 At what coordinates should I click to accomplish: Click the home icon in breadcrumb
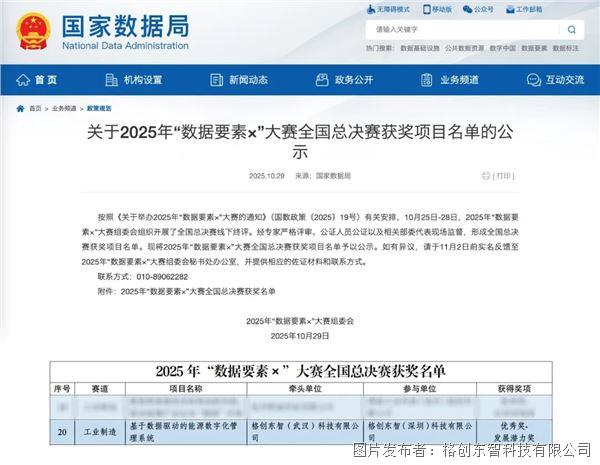click(21, 107)
